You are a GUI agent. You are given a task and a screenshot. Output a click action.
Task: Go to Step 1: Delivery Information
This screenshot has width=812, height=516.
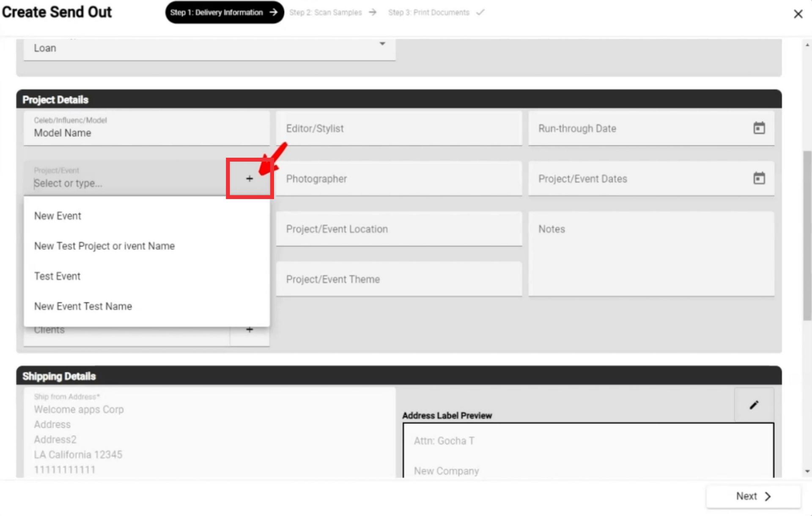224,12
